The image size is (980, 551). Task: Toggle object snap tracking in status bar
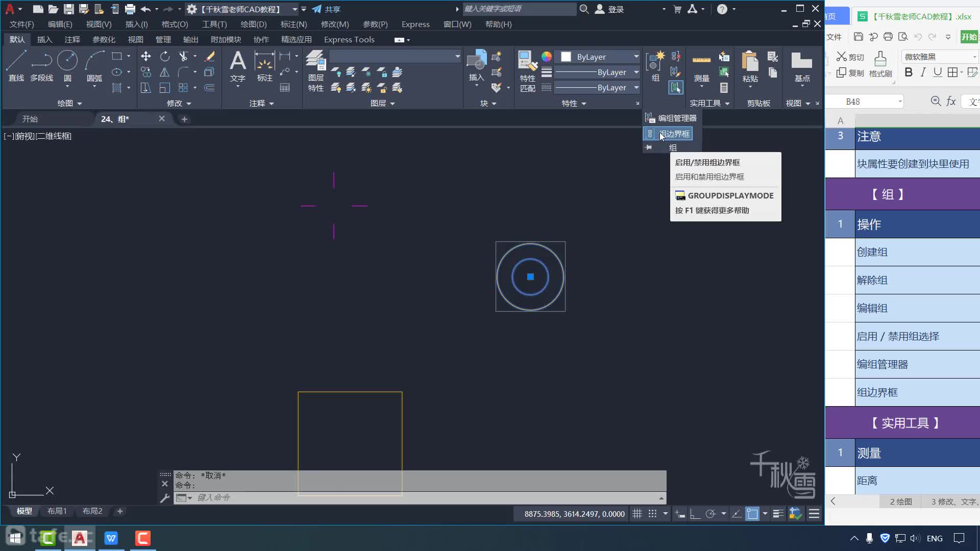click(x=737, y=514)
